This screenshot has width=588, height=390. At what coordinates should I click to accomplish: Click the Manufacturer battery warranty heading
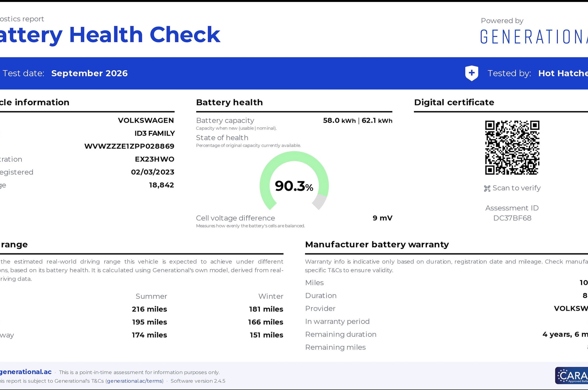[377, 244]
